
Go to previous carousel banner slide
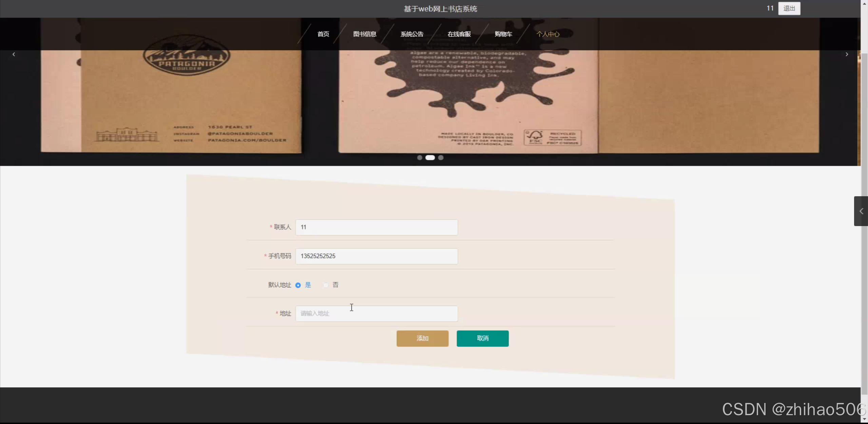click(x=14, y=54)
